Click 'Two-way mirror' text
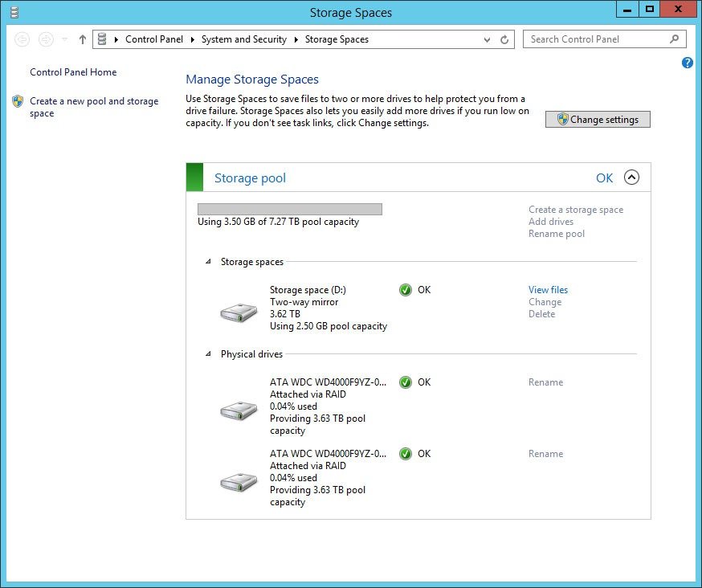 pos(304,302)
